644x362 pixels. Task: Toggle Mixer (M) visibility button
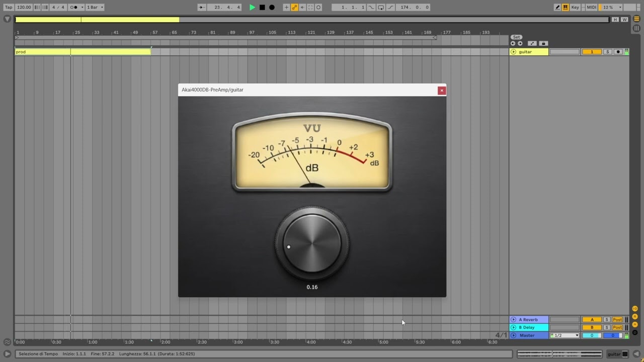pos(635,324)
